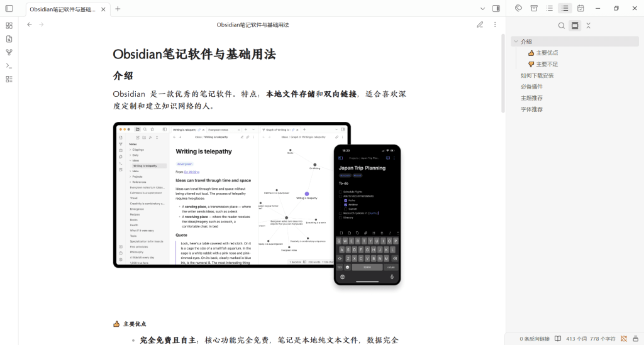Toggle the right sidebar panel

coord(496,9)
